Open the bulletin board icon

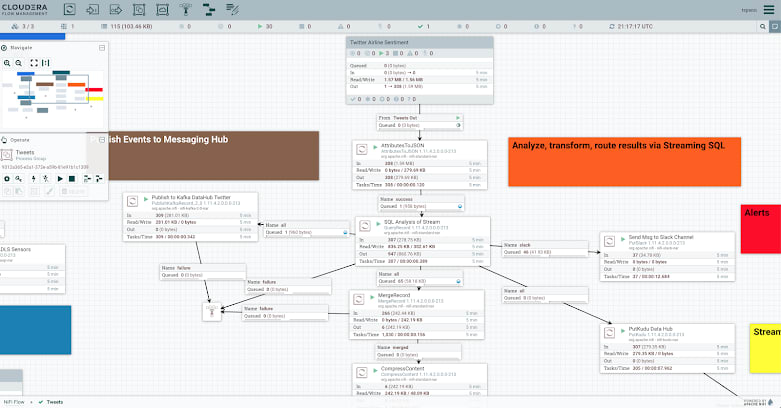775,26
